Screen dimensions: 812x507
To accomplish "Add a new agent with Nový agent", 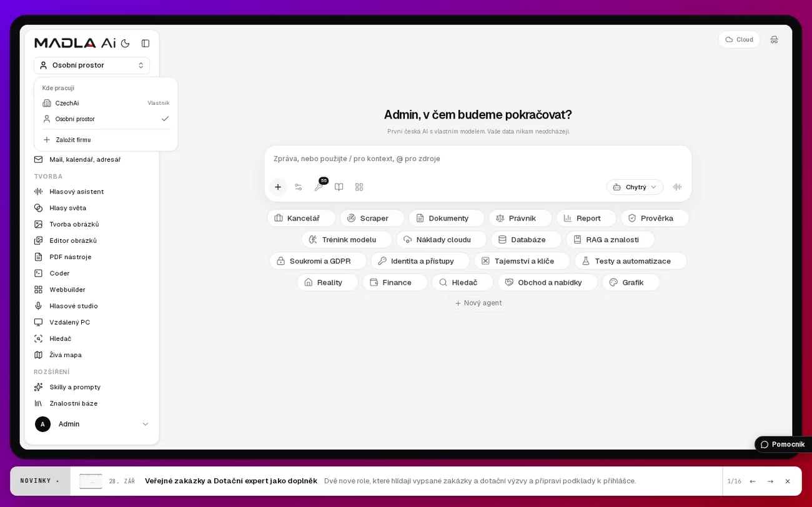I will click(478, 303).
